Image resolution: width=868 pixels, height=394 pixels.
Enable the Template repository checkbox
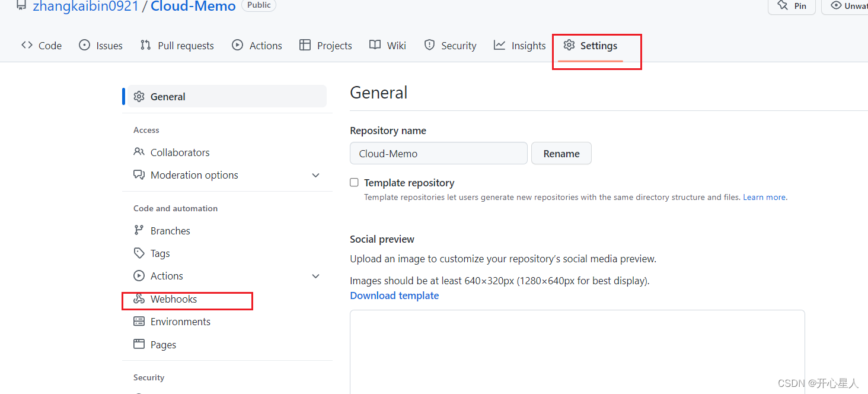tap(354, 182)
